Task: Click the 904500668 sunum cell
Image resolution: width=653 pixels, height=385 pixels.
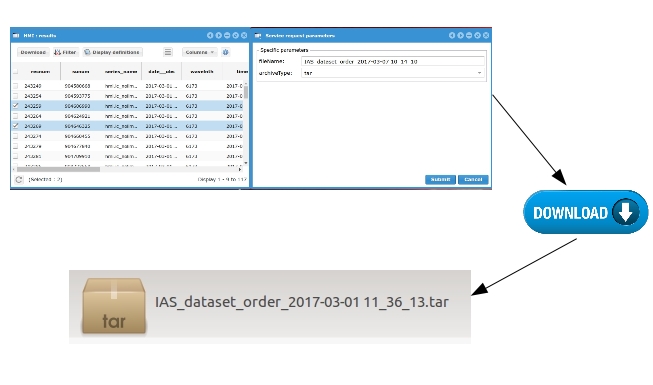Action: tap(77, 86)
